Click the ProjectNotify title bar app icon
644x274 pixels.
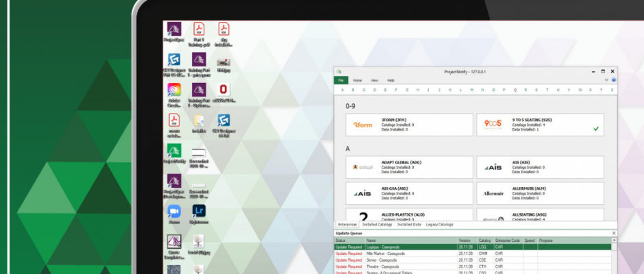coord(339,71)
